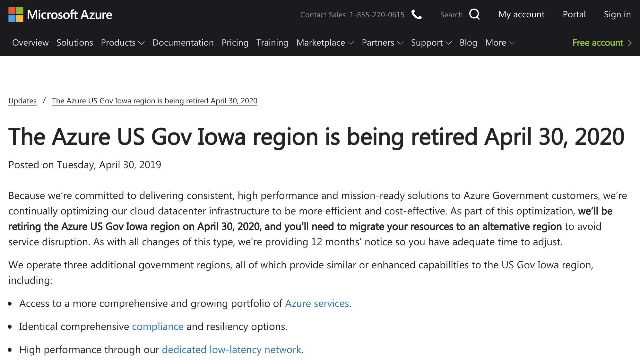This screenshot has height=364, width=640.
Task: Open the Azure services hyperlink
Action: point(317,303)
